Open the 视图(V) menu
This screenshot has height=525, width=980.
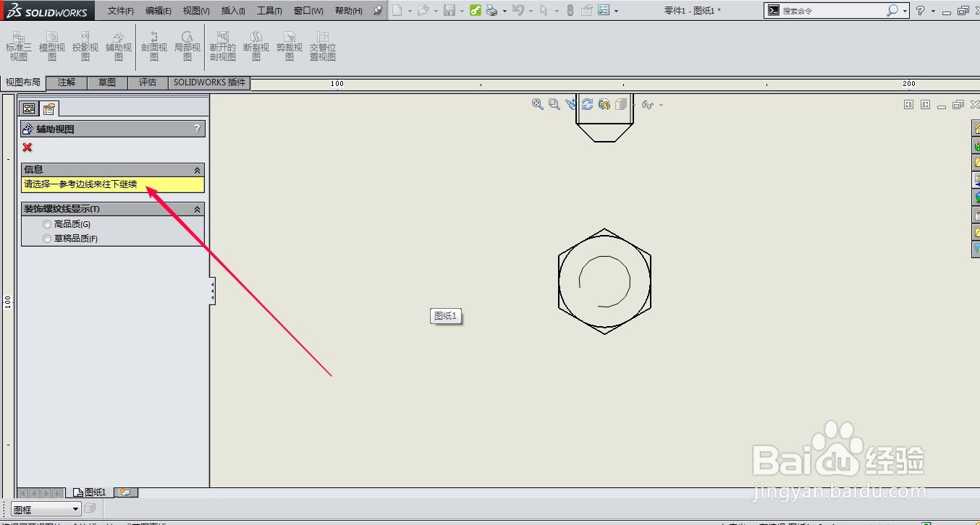pos(196,11)
